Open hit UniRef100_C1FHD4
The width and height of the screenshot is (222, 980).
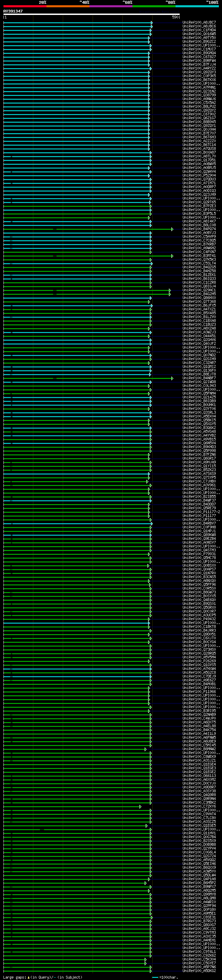pos(199,30)
